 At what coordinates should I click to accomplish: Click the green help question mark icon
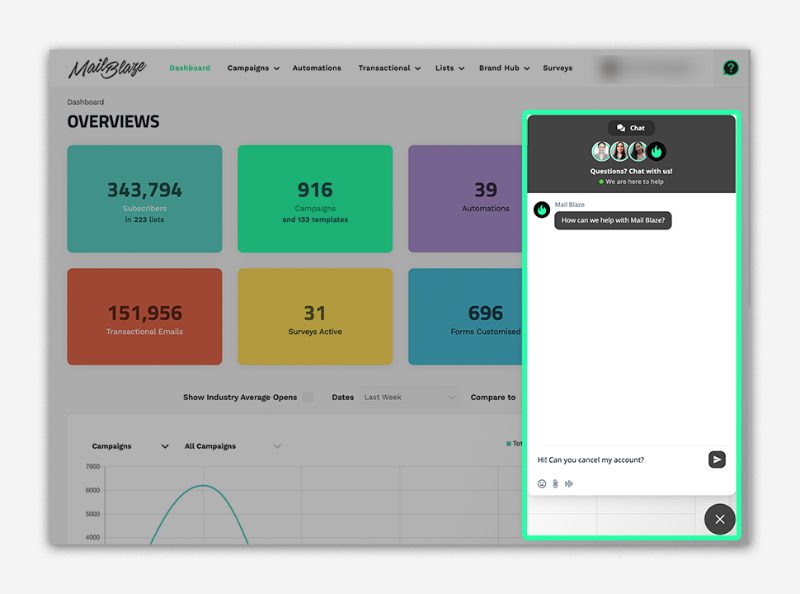point(731,68)
